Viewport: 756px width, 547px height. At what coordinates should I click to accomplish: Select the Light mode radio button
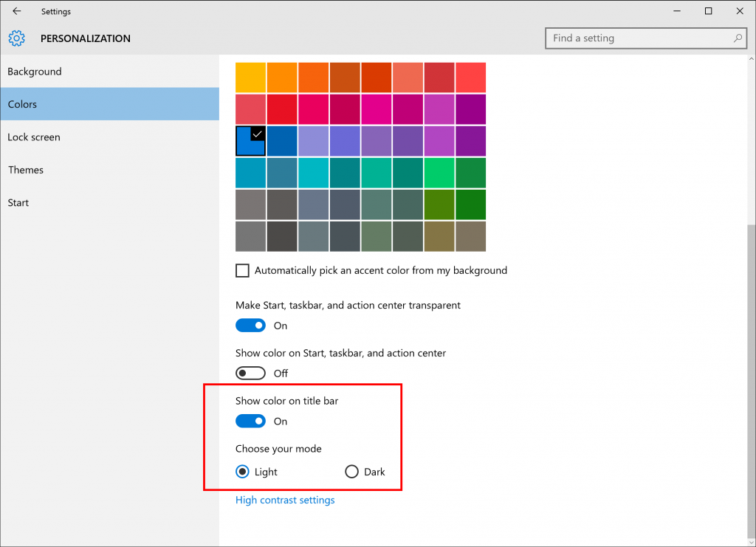coord(243,471)
